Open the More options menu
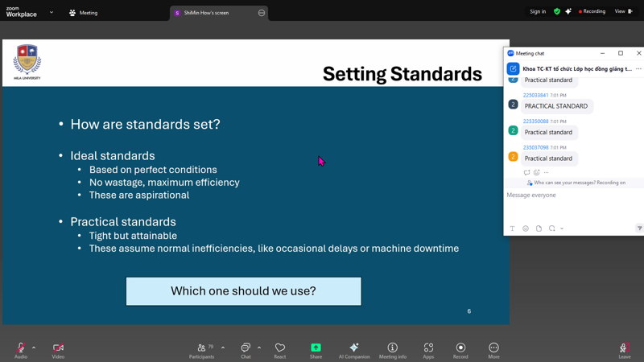 pyautogui.click(x=493, y=348)
